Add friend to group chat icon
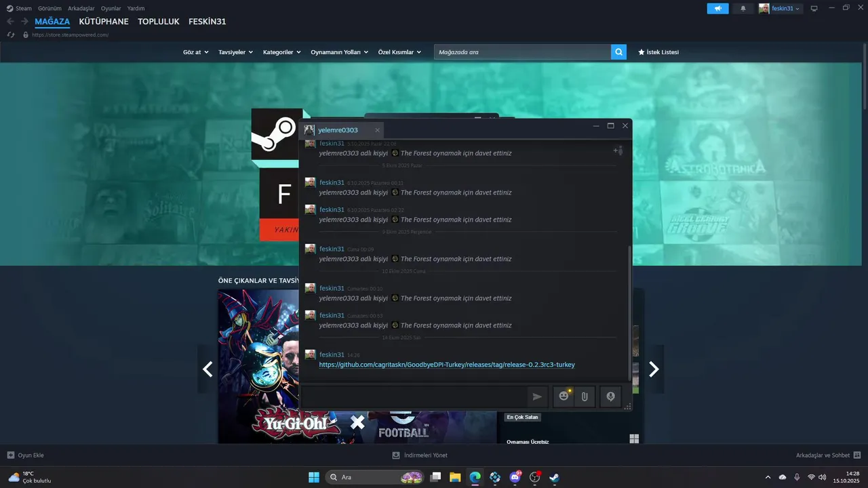Image resolution: width=868 pixels, height=488 pixels. click(618, 150)
